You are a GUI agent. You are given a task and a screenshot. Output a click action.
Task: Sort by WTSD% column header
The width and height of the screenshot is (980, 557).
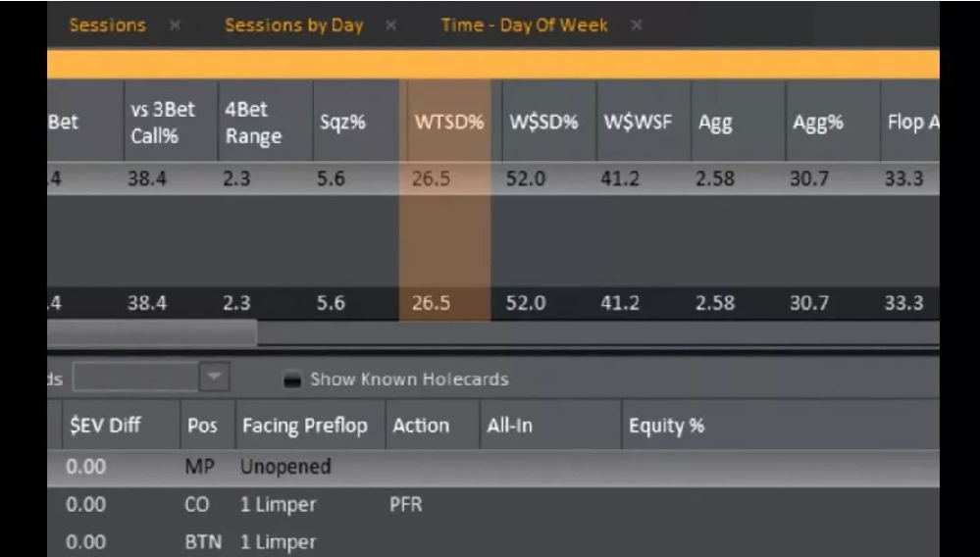(449, 123)
